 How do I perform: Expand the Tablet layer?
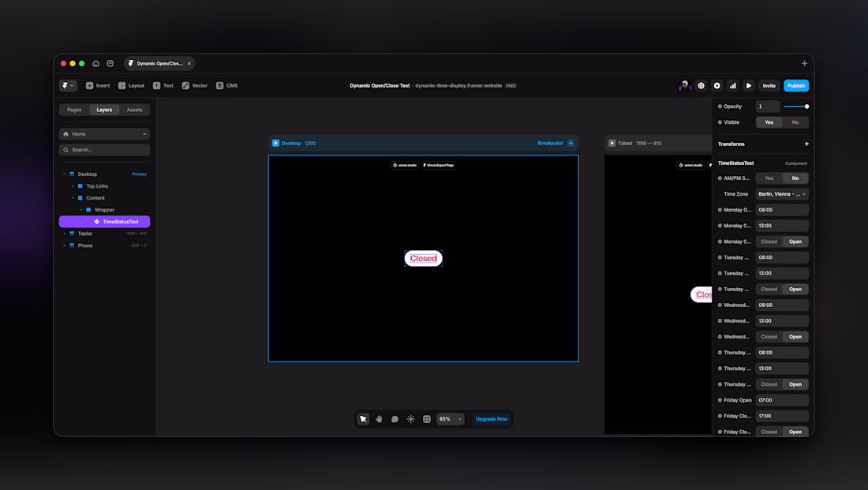[64, 234]
